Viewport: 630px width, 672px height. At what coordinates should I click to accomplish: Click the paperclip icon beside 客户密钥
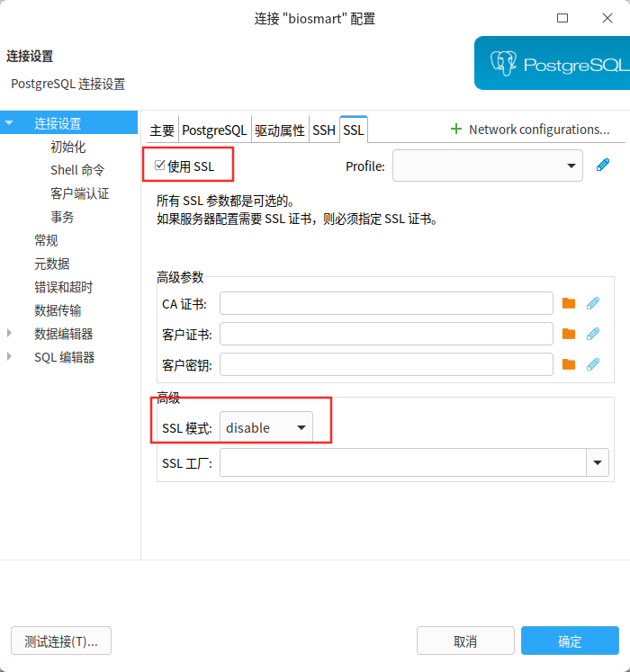[x=592, y=364]
